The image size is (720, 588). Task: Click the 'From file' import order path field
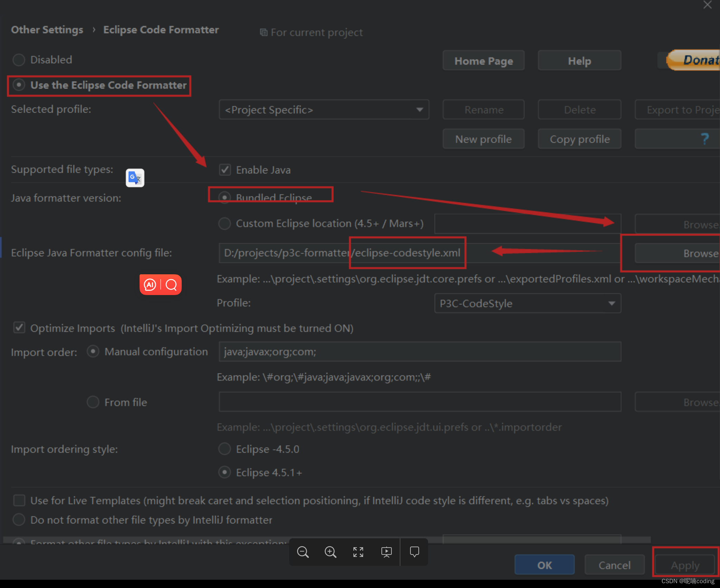pos(420,402)
